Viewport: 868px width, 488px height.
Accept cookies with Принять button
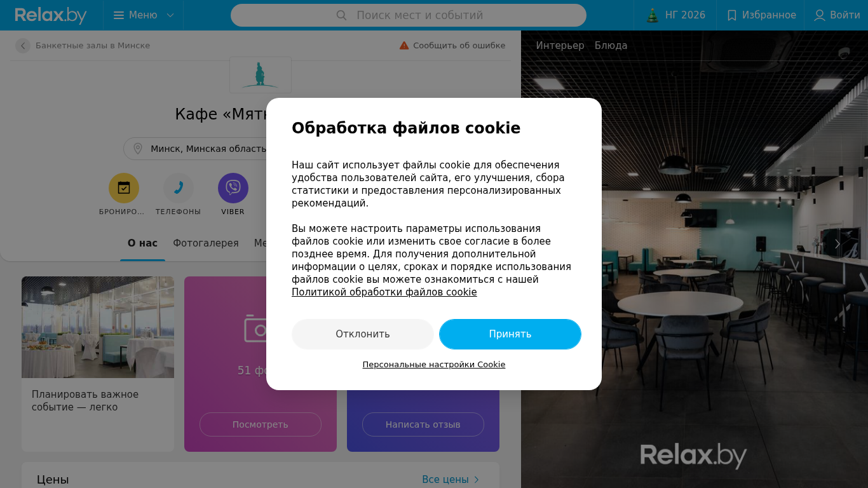coord(510,334)
